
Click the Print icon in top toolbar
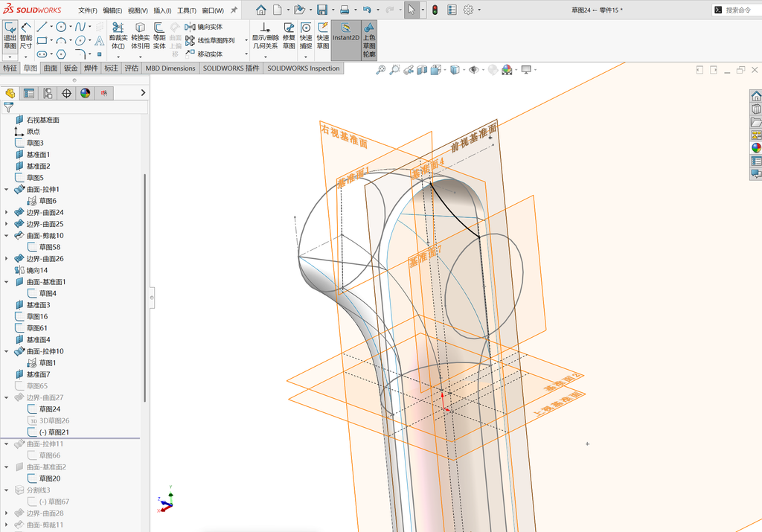[345, 10]
